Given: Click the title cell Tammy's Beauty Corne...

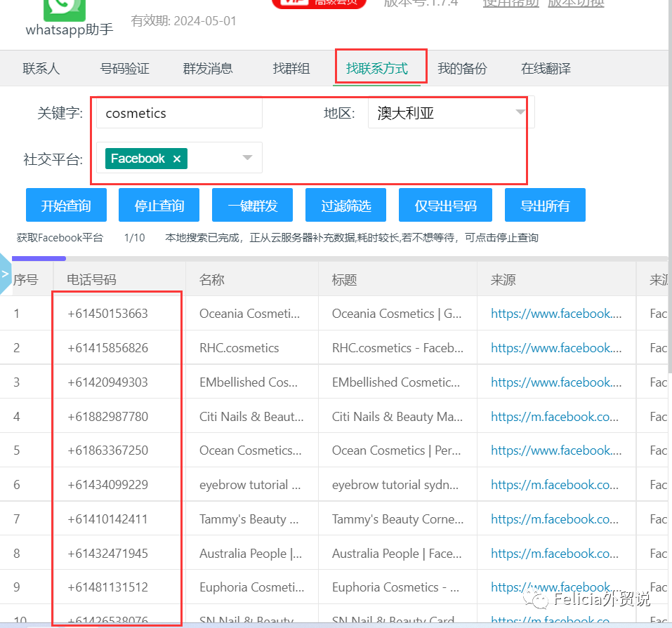Looking at the screenshot, I should (397, 519).
